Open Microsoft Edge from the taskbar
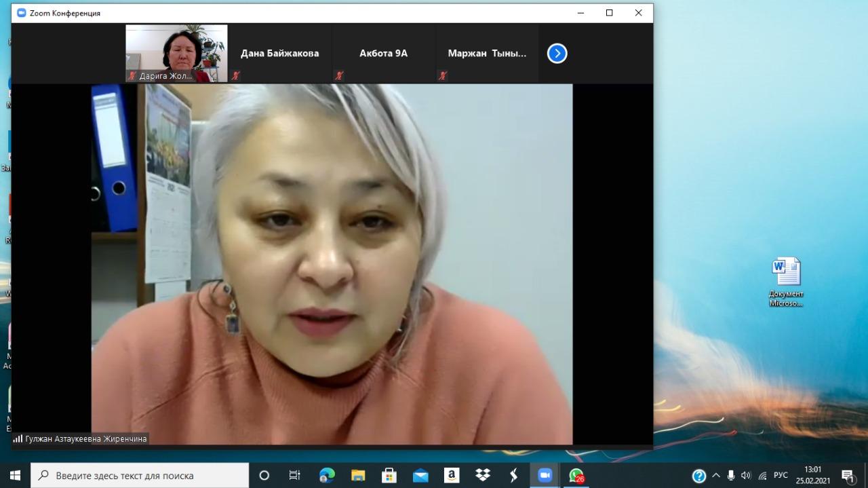868x488 pixels. point(327,475)
